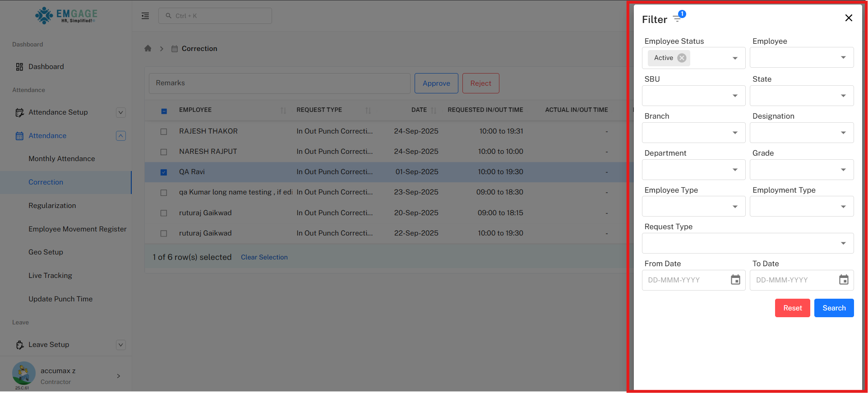The height and width of the screenshot is (393, 868).
Task: Open the From Date calendar picker
Action: [735, 280]
